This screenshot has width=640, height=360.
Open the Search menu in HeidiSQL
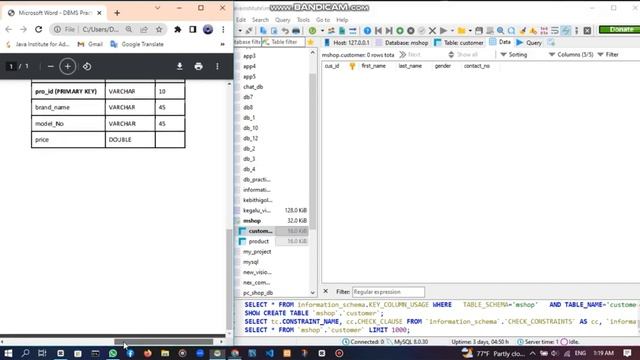click(260, 20)
